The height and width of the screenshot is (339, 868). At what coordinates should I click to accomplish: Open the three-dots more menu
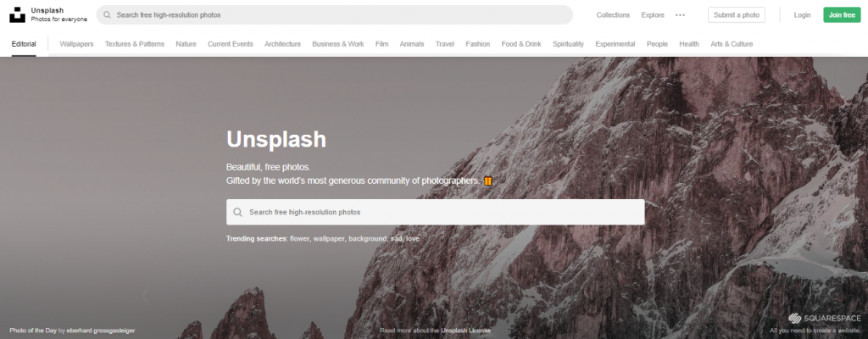(681, 15)
